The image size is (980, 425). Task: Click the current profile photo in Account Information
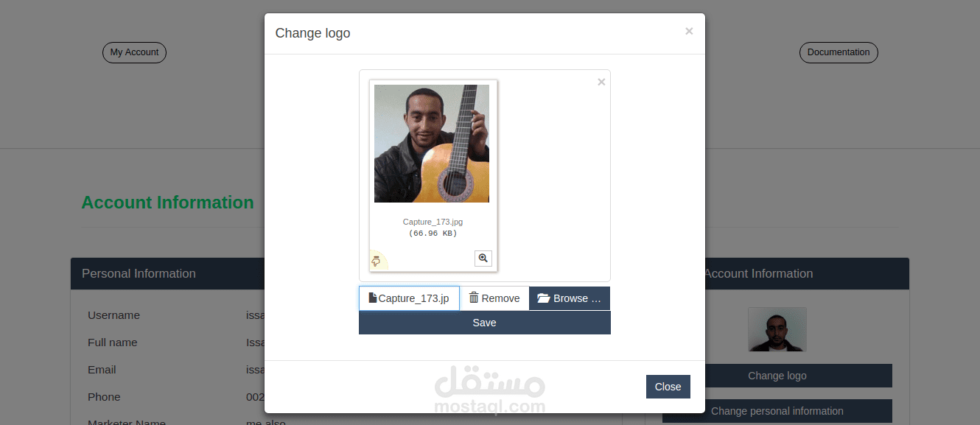point(777,329)
